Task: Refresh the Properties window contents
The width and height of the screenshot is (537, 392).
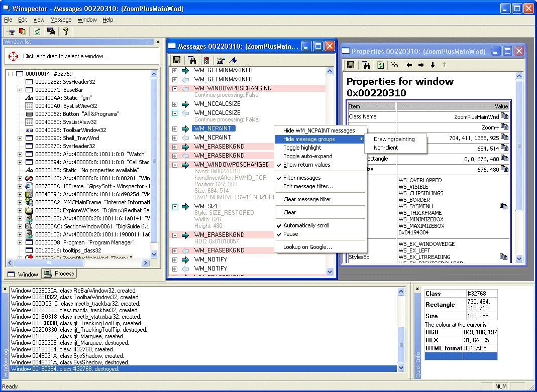Action: (x=380, y=65)
